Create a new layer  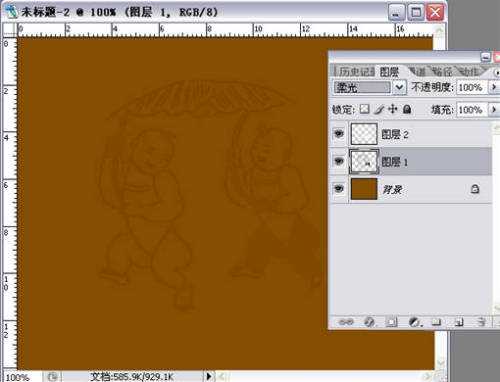point(459,322)
